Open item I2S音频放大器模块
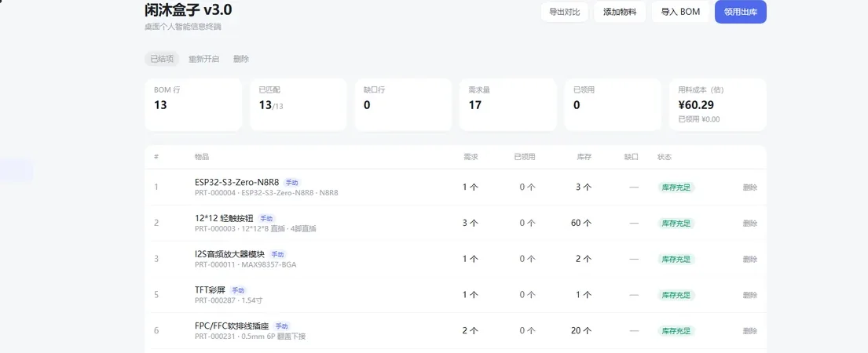868x353 pixels. click(229, 254)
